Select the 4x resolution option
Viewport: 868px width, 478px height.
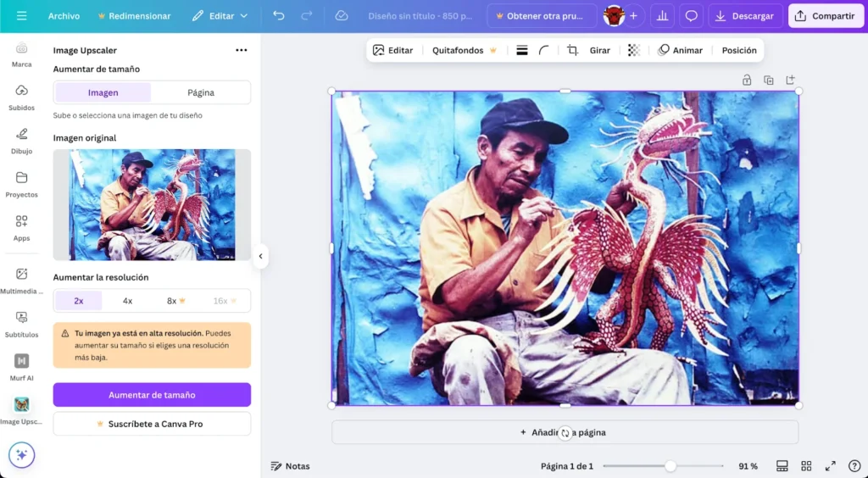coord(127,301)
